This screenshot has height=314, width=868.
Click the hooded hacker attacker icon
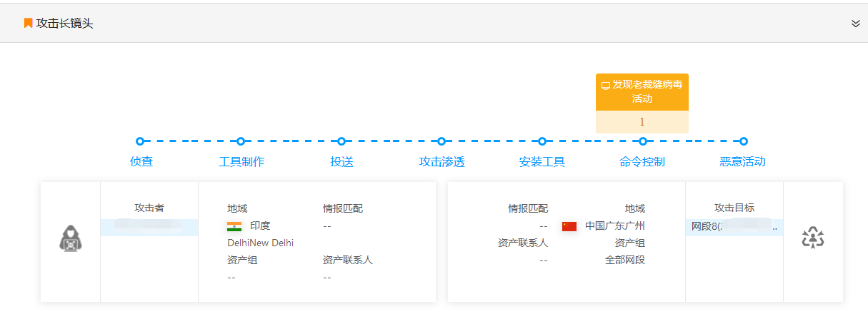pos(70,238)
